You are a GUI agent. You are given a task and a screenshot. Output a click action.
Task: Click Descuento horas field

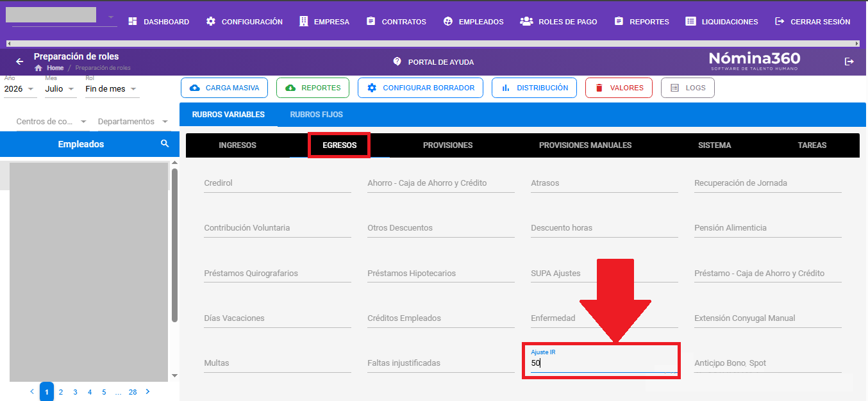click(x=605, y=228)
